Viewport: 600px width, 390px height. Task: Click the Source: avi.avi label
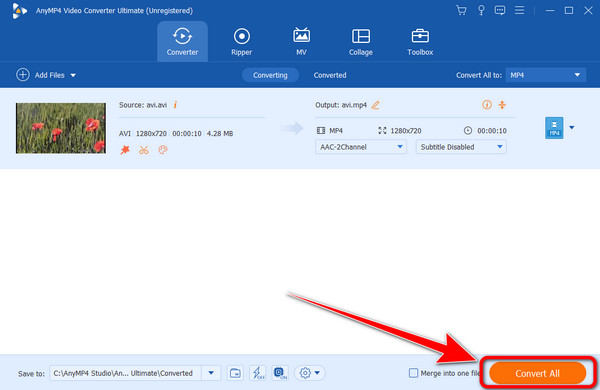143,105
